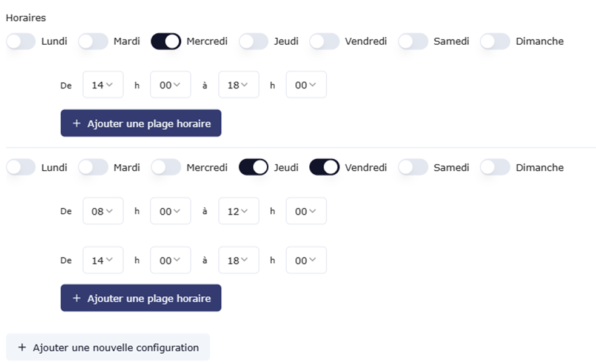Screen dimensions: 596x364
Task: Click second Ajouter une plage horaire button
Action: click(x=141, y=298)
